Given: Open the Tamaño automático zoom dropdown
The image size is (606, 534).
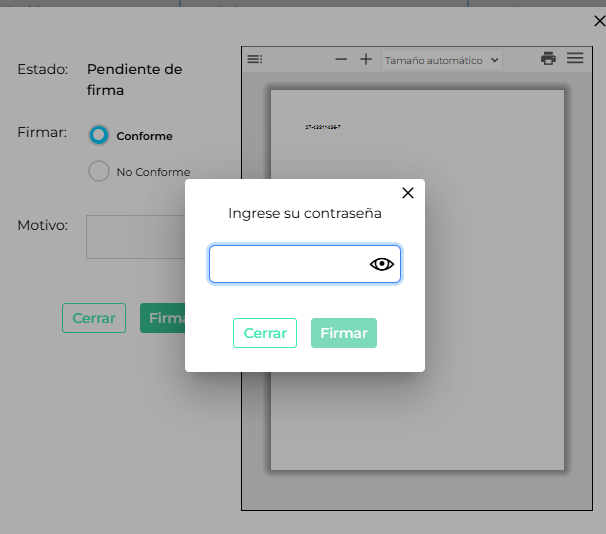Looking at the screenshot, I should pos(441,60).
